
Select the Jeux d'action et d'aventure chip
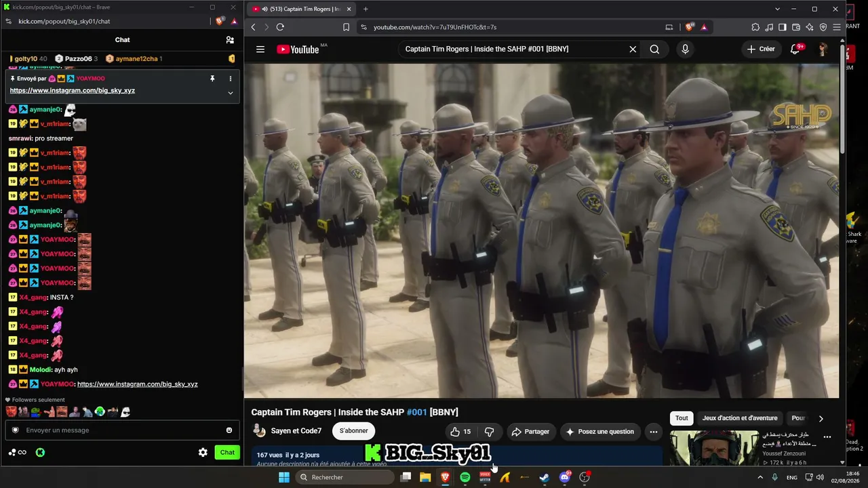(x=740, y=418)
